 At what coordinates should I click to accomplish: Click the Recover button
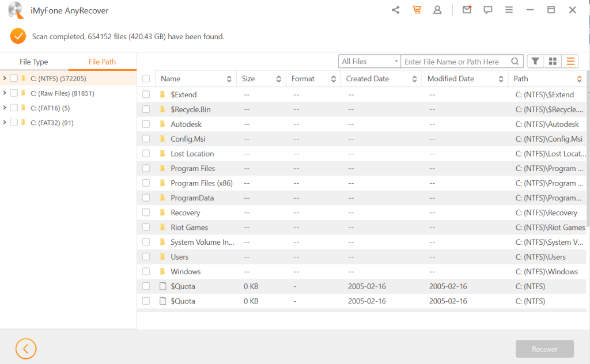544,348
